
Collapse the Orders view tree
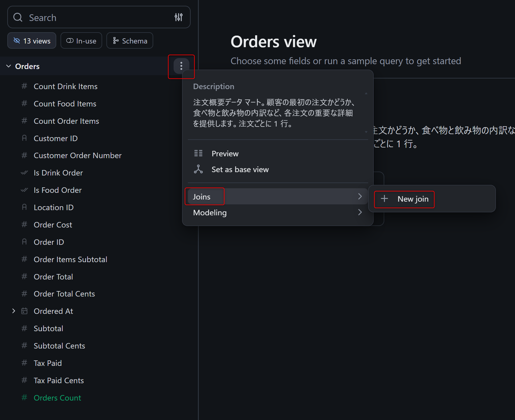click(9, 66)
